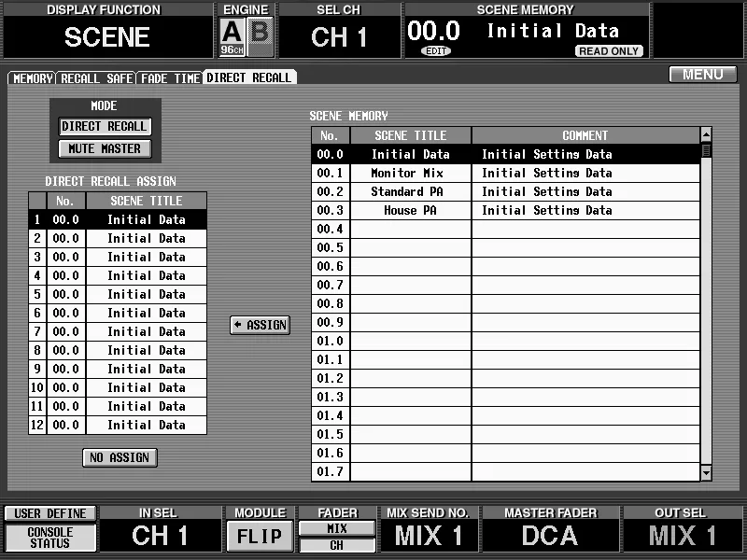Open the MENU button
This screenshot has width=747, height=560.
(x=703, y=75)
